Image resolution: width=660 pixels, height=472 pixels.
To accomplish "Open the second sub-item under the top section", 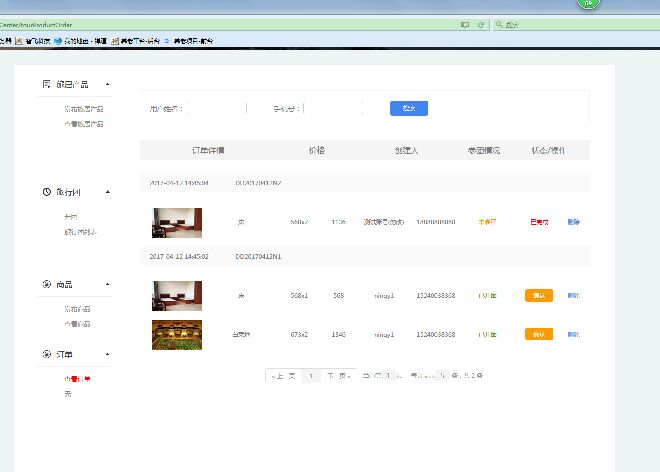I will tap(83, 124).
